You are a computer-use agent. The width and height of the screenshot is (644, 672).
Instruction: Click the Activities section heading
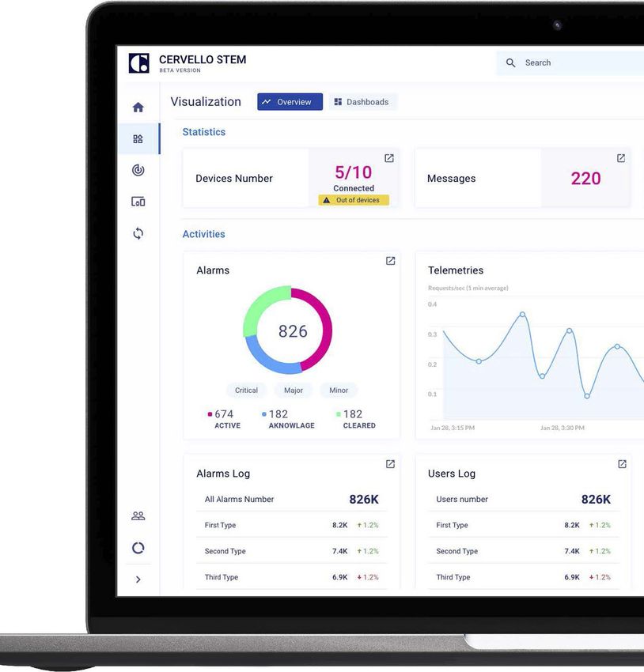click(203, 234)
